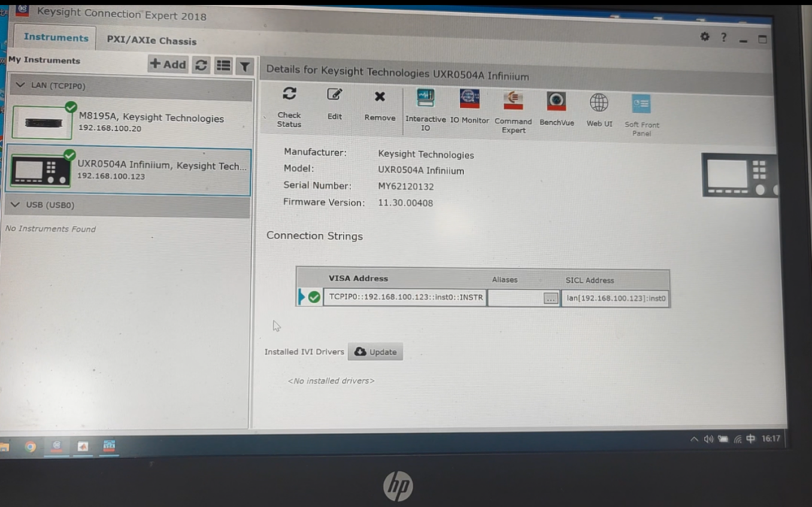Collapse the USB (USB0) group
Screen dimensions: 812x507
click(x=15, y=205)
